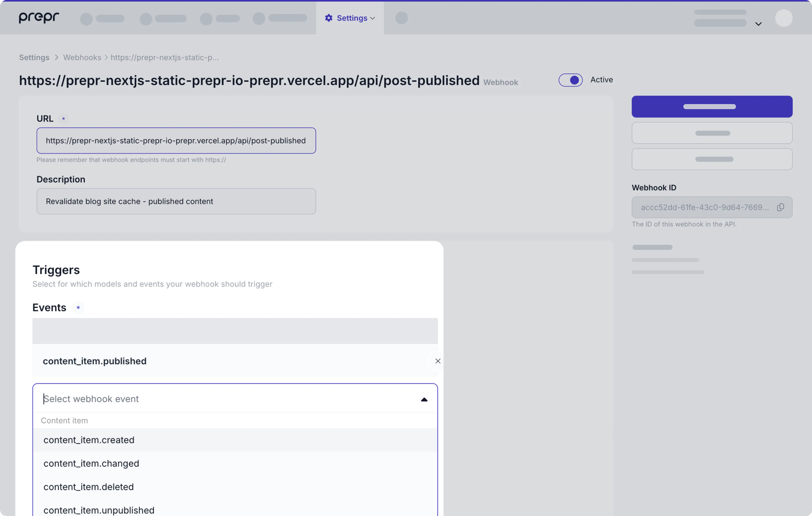Click the prepr logo in the top bar
812x516 pixels.
38,18
